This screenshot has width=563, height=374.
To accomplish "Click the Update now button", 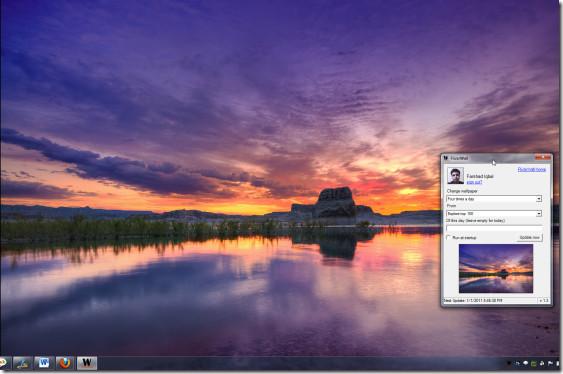I will click(x=530, y=238).
